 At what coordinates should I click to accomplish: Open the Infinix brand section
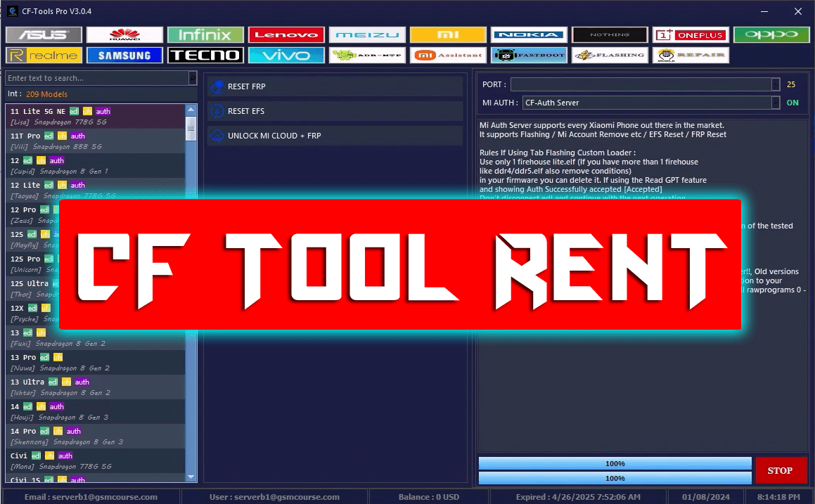point(205,35)
